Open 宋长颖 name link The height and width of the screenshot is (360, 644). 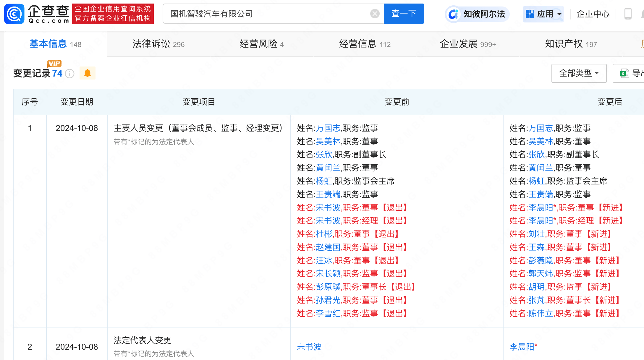click(328, 273)
